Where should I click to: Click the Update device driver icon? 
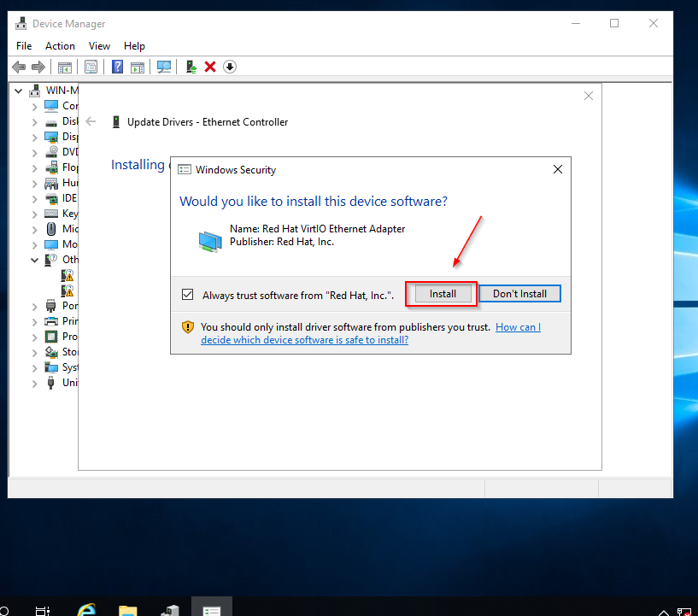pos(191,67)
